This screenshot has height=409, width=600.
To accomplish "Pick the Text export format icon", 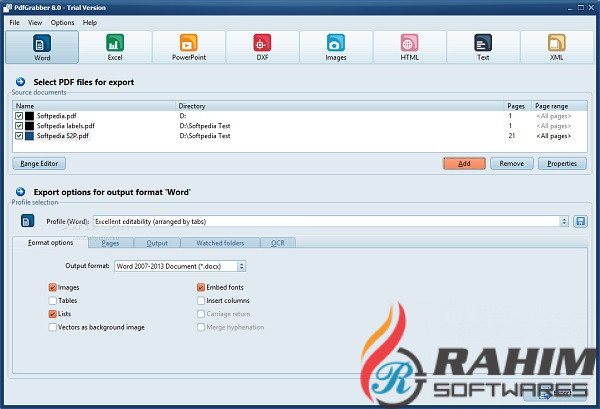I will coord(483,47).
